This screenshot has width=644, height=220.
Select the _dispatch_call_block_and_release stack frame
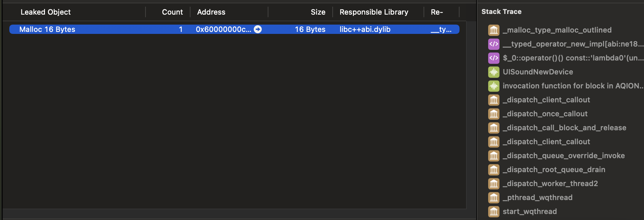pos(564,128)
